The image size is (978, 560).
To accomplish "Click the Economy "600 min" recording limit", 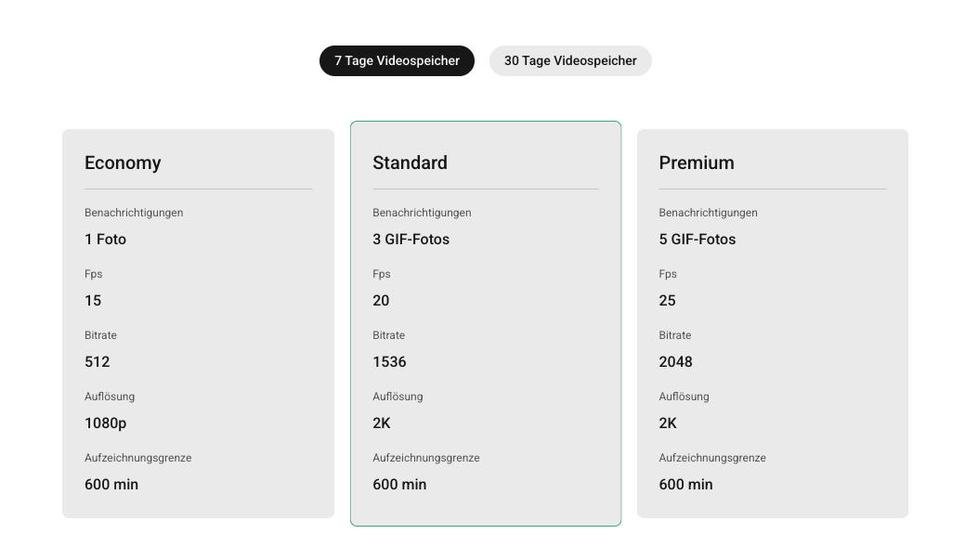I will pyautogui.click(x=111, y=485).
